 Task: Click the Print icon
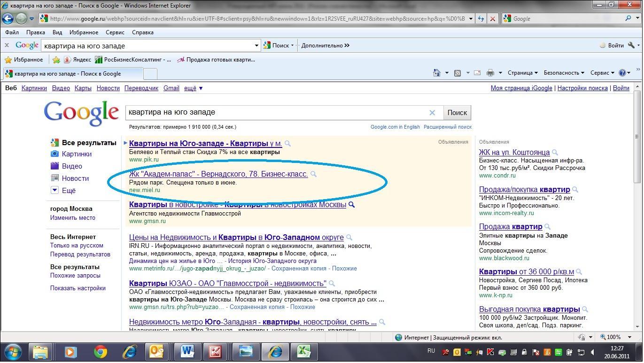click(x=490, y=73)
